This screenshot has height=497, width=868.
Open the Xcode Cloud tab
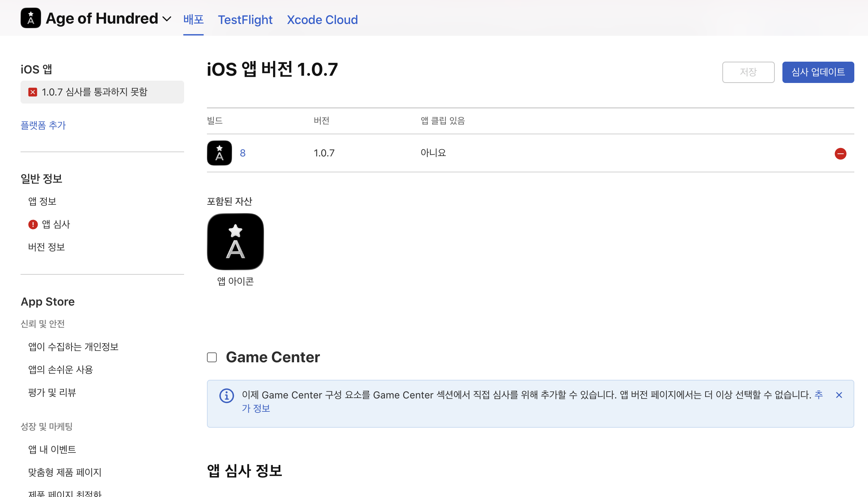[322, 20]
